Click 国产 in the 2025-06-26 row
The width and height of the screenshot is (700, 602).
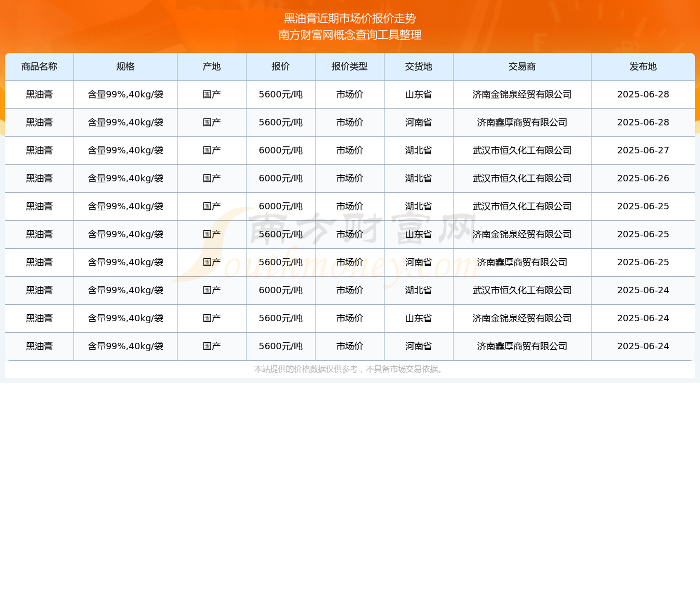coord(212,178)
